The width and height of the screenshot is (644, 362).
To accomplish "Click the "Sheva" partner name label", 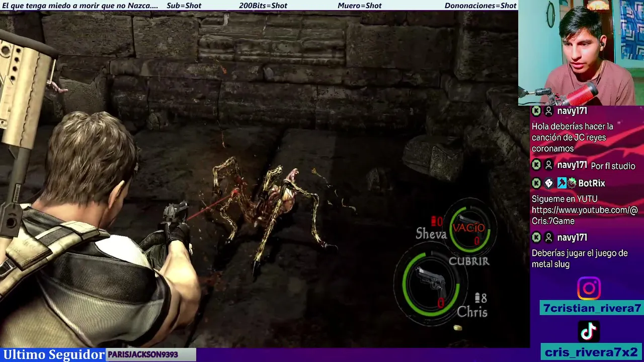I will click(x=431, y=233).
